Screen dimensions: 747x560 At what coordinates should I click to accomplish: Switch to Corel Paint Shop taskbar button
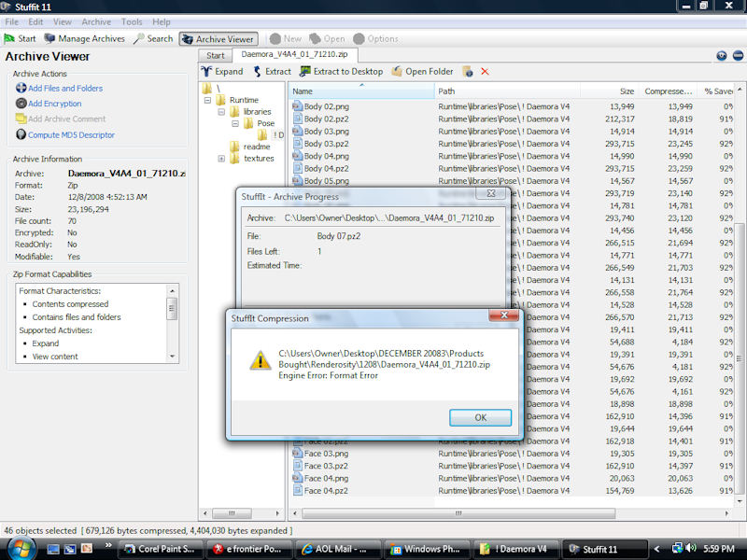tap(161, 549)
